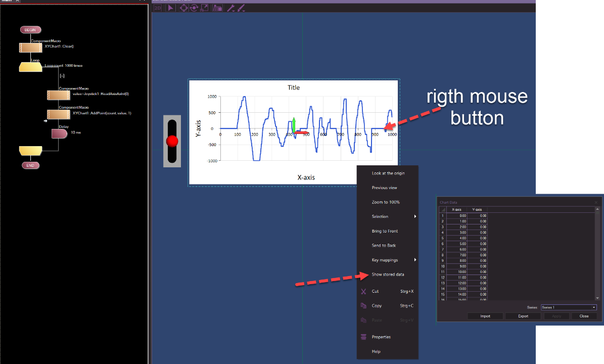
Task: Click the Delay flowchart icon
Action: coord(59,133)
